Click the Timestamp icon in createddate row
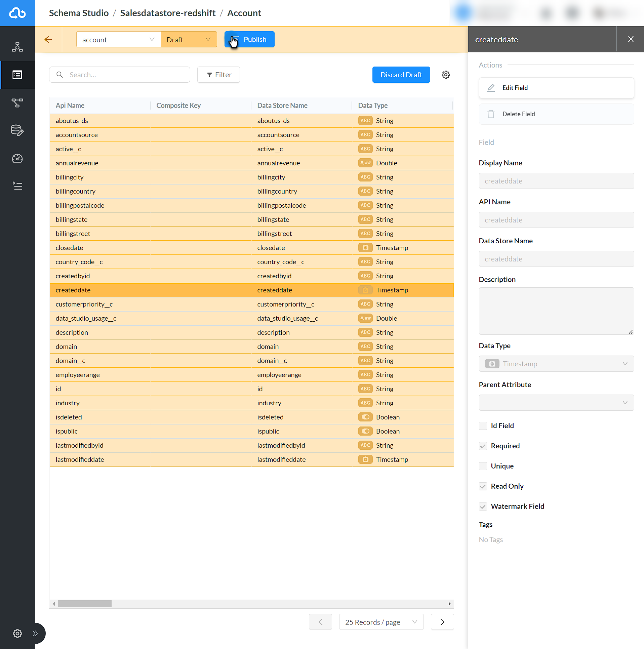The image size is (644, 649). (365, 290)
